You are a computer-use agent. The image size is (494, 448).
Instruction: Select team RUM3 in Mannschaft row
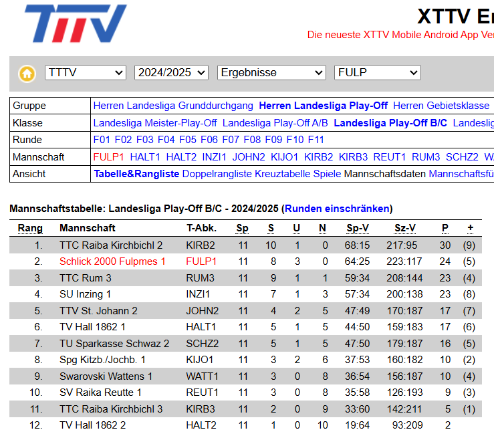click(426, 157)
